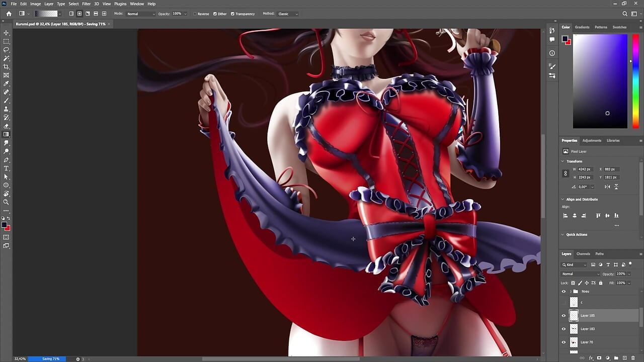
Task: Select the Eraser tool
Action: point(7,126)
